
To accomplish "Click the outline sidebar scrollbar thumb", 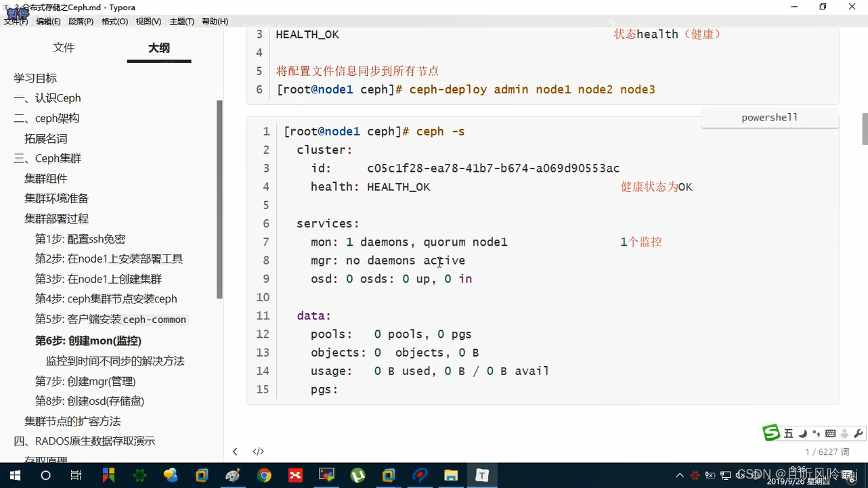I will 219,199.
